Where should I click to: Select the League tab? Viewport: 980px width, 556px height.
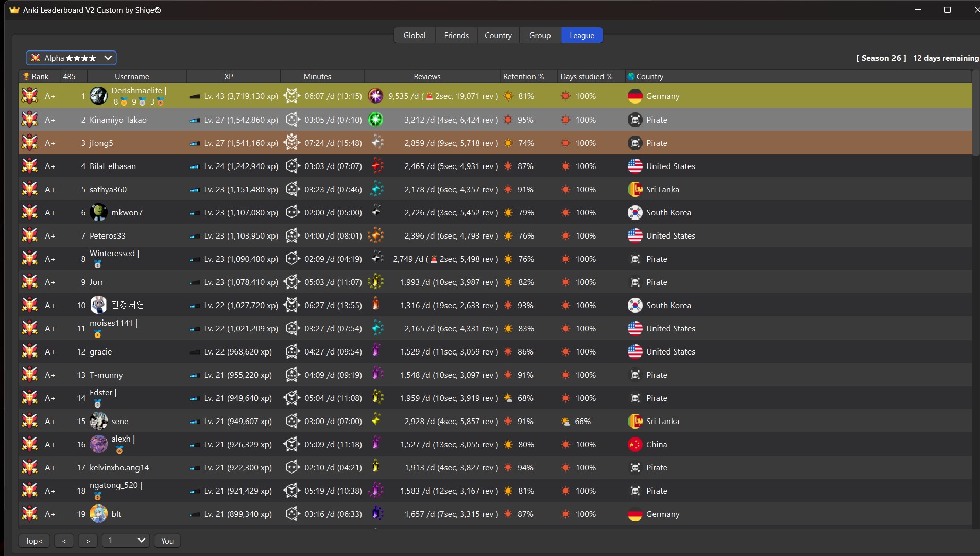point(582,36)
